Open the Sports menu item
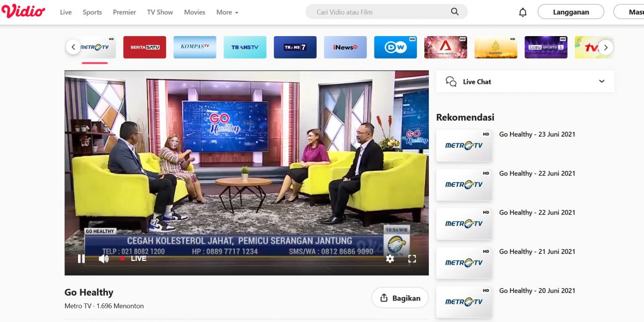The image size is (644, 322). (92, 12)
